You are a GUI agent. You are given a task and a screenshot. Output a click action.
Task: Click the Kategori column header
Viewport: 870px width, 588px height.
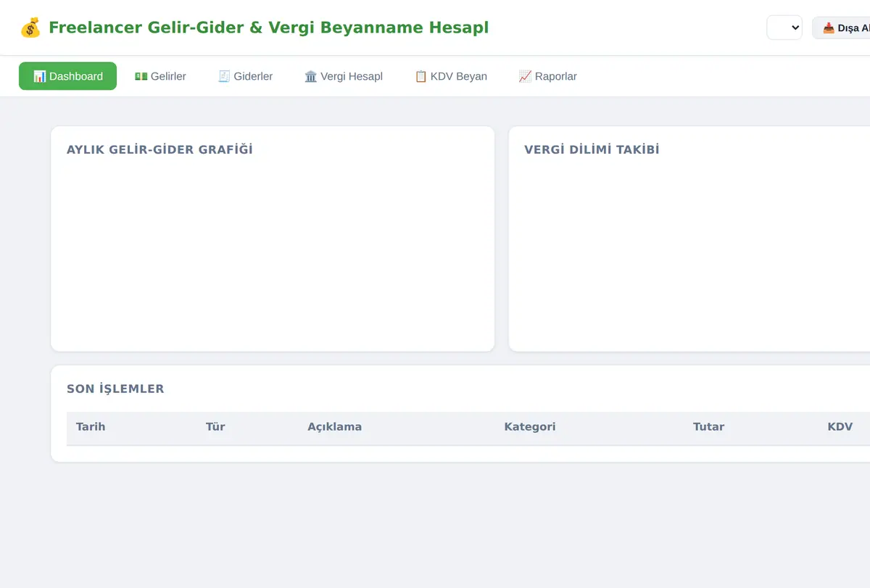[530, 427]
